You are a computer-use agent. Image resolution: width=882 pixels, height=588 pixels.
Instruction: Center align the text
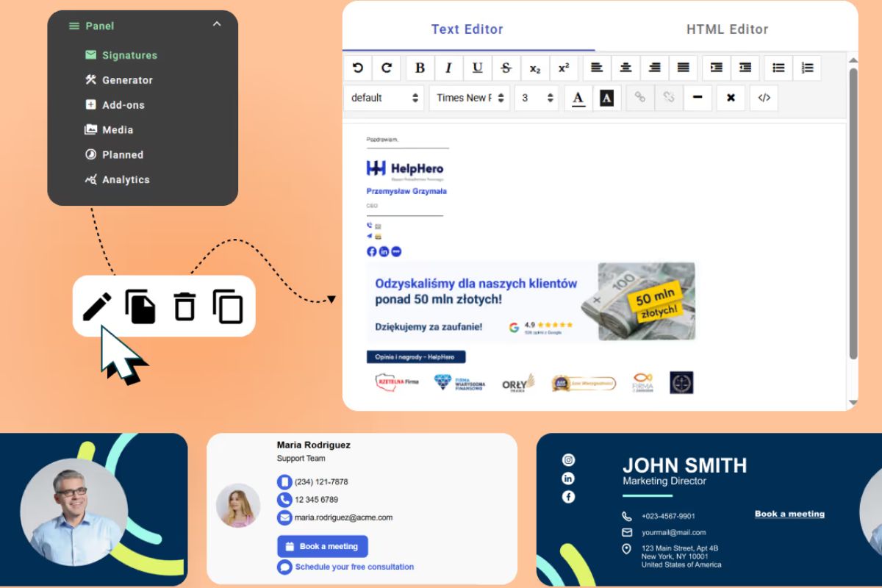[625, 68]
